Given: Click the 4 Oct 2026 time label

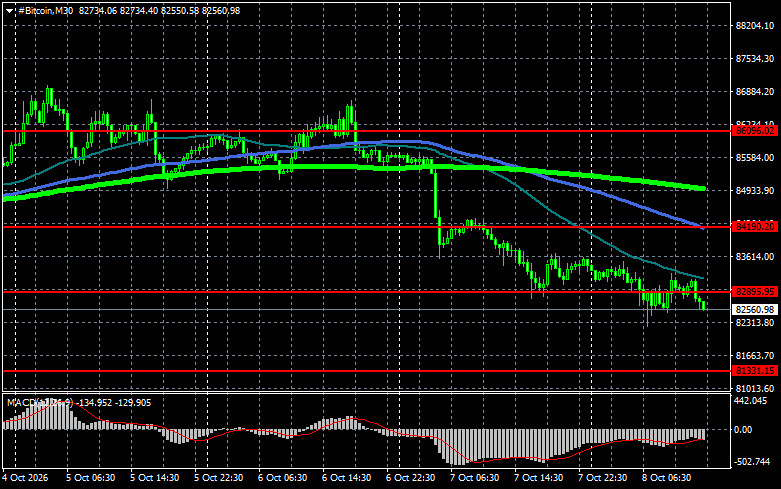Looking at the screenshot, I should (x=25, y=478).
